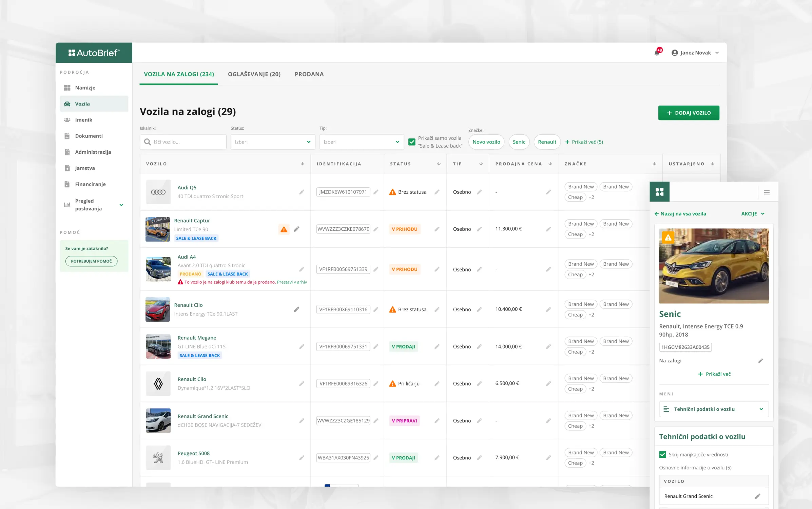Edit the Renault Grand Scenic field in detail panel
Screen dimensions: 812x509
tap(757, 496)
